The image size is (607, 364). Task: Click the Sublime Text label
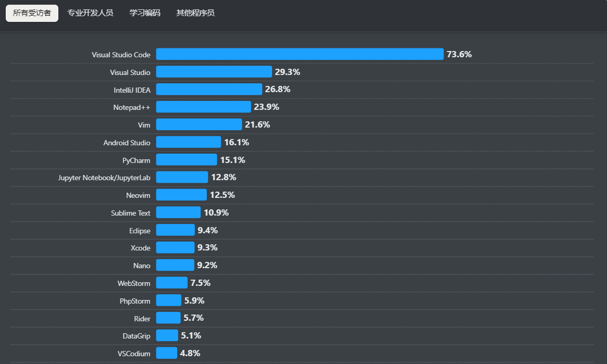130,213
